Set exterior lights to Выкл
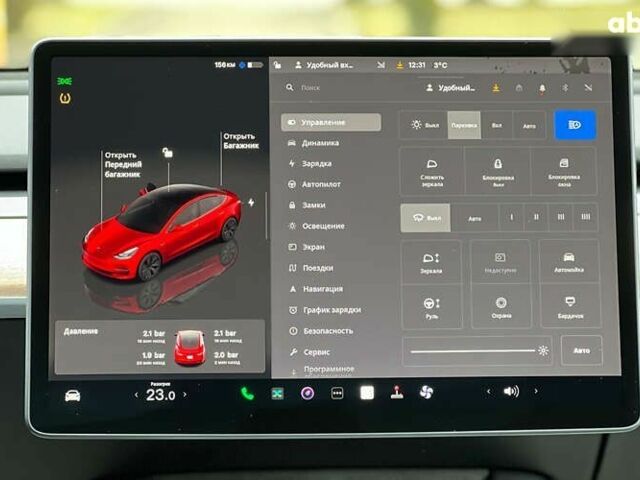Screen dimensions: 640x480 (x=424, y=125)
